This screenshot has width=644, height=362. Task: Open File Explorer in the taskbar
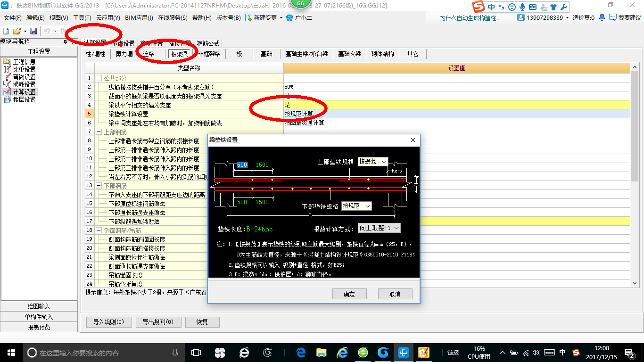pos(322,352)
